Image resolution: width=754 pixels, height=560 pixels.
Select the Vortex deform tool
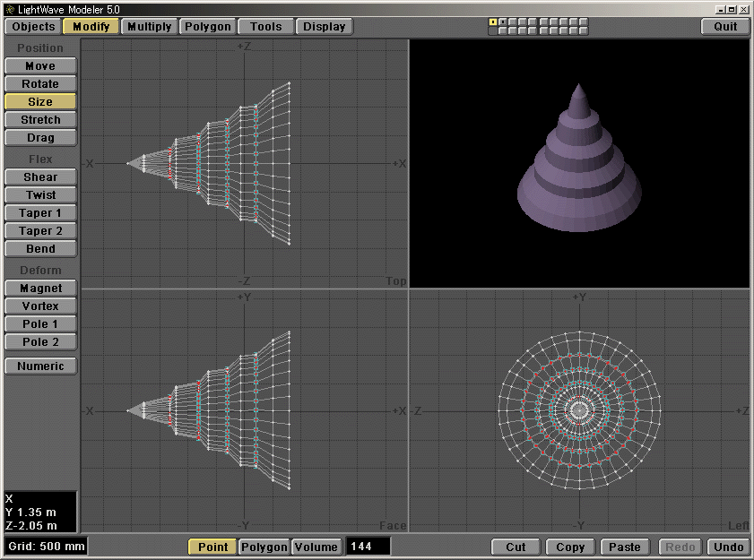[x=39, y=306]
